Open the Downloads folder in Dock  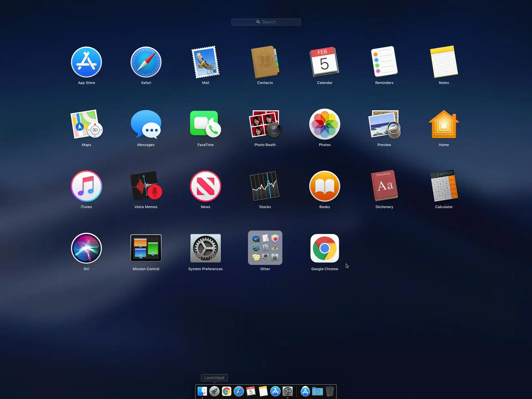tap(317, 391)
